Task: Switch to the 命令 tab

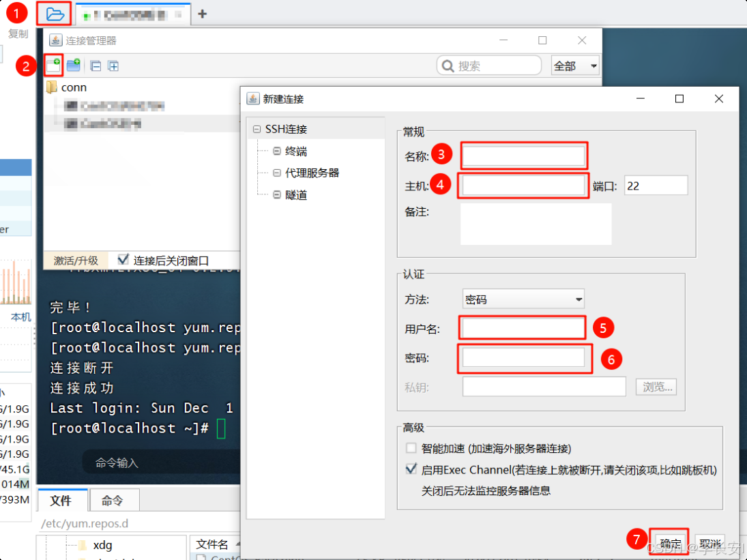Action: tap(114, 500)
